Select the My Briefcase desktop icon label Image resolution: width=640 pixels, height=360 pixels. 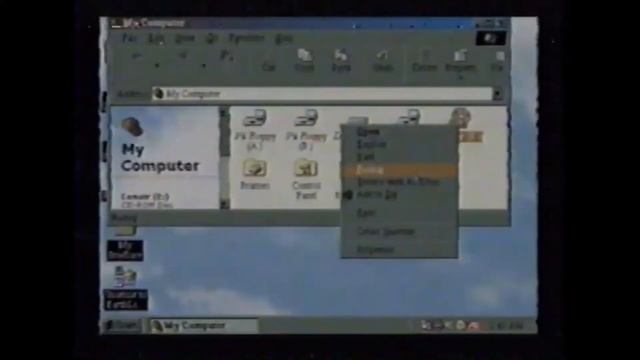coord(125,250)
